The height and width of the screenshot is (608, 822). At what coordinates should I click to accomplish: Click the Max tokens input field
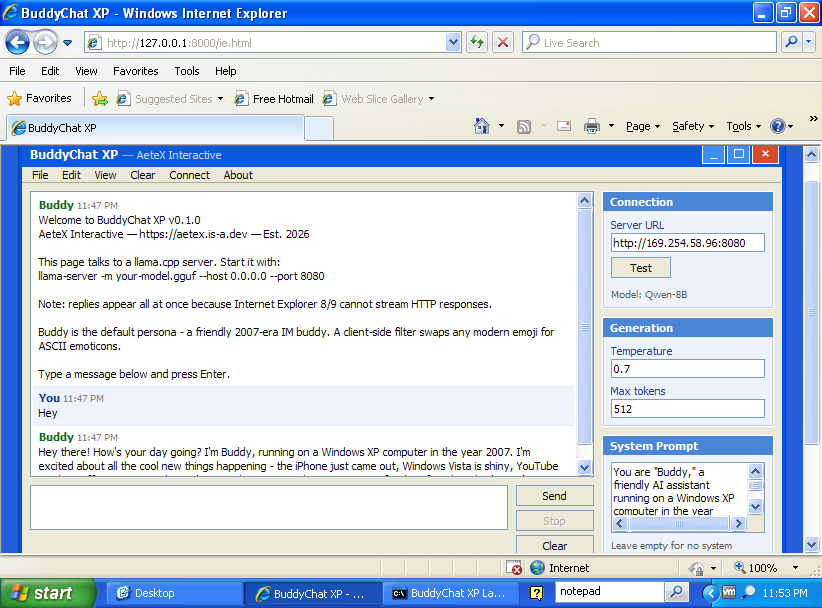[x=687, y=409]
